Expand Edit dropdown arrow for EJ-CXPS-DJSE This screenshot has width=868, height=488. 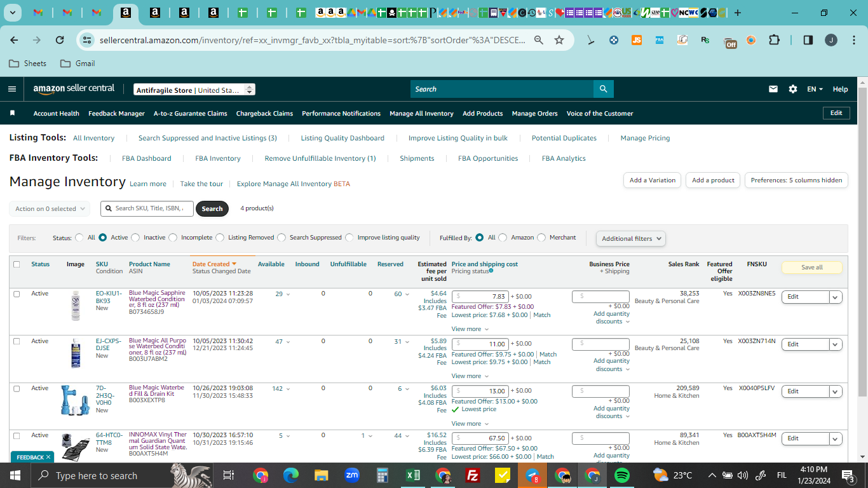(836, 344)
